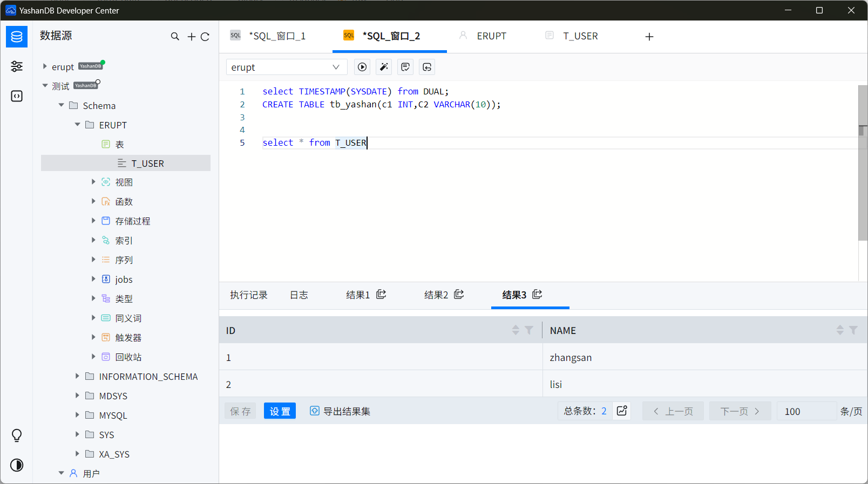The height and width of the screenshot is (484, 868).
Task: Click the pop-out icon beside 结果3
Action: pos(537,294)
